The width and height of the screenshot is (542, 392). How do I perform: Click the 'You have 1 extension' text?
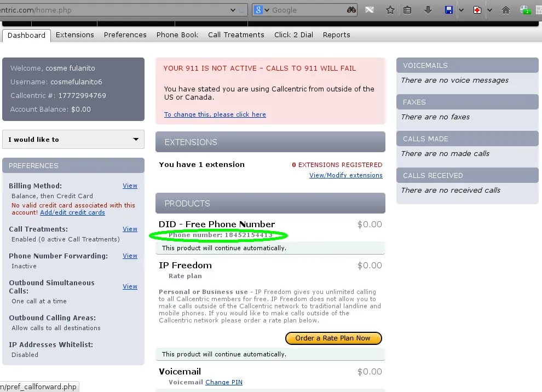coord(201,165)
